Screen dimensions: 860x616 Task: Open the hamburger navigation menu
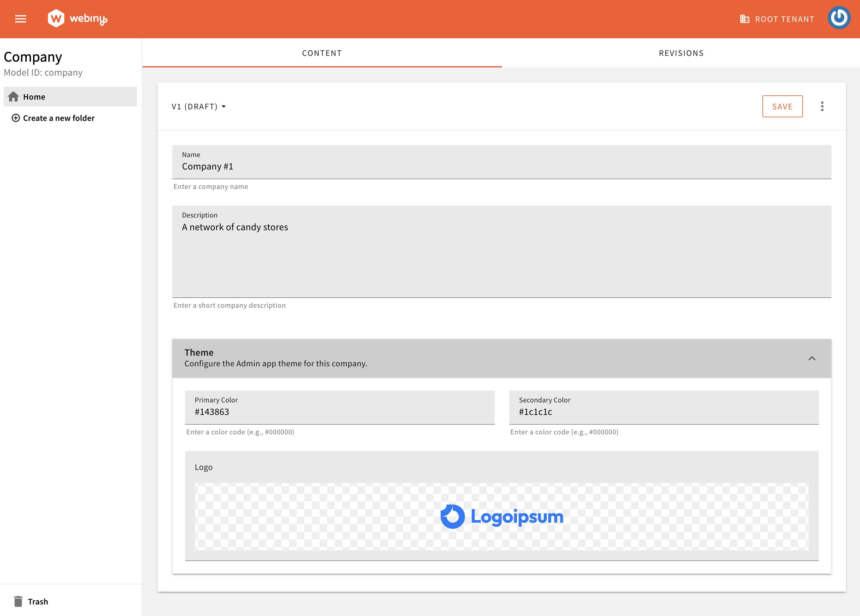click(20, 19)
